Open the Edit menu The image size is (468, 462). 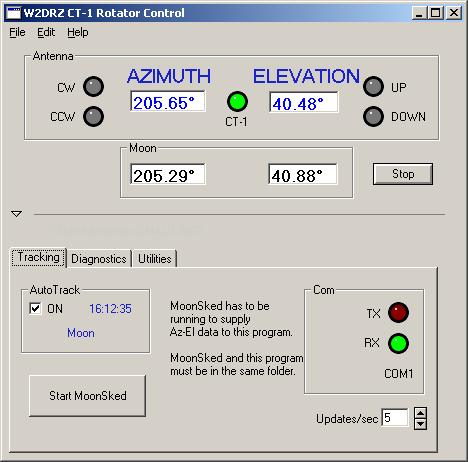[46, 32]
